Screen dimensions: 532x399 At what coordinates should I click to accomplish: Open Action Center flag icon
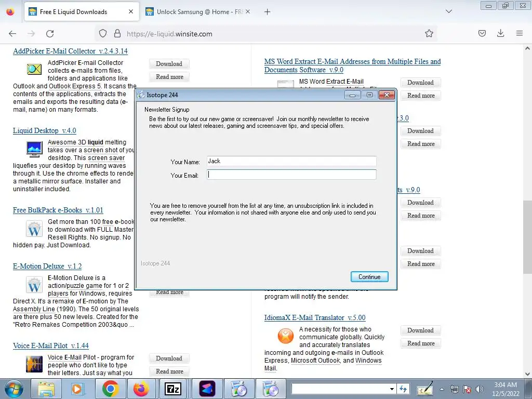tap(467, 389)
